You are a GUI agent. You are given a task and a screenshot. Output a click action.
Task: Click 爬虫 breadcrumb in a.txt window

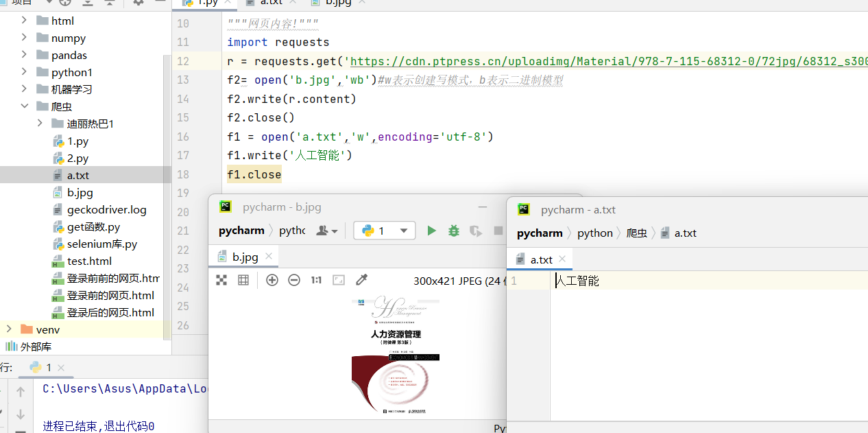[x=637, y=233]
